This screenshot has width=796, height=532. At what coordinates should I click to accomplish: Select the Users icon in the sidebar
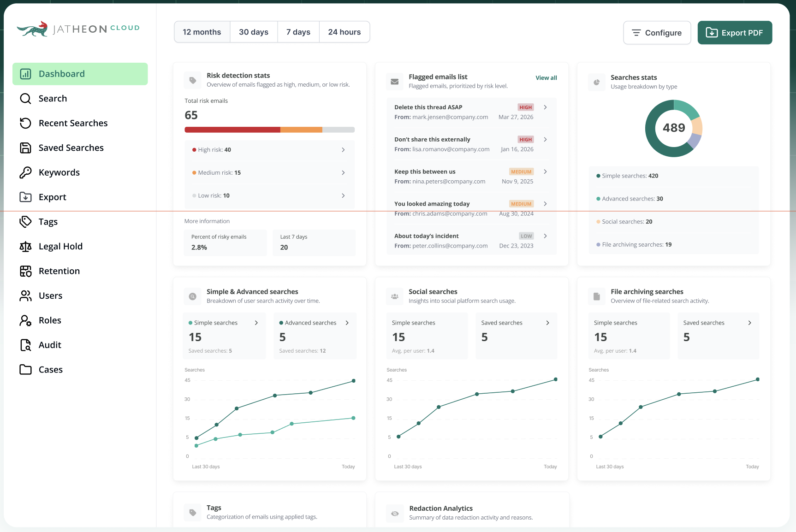[25, 296]
